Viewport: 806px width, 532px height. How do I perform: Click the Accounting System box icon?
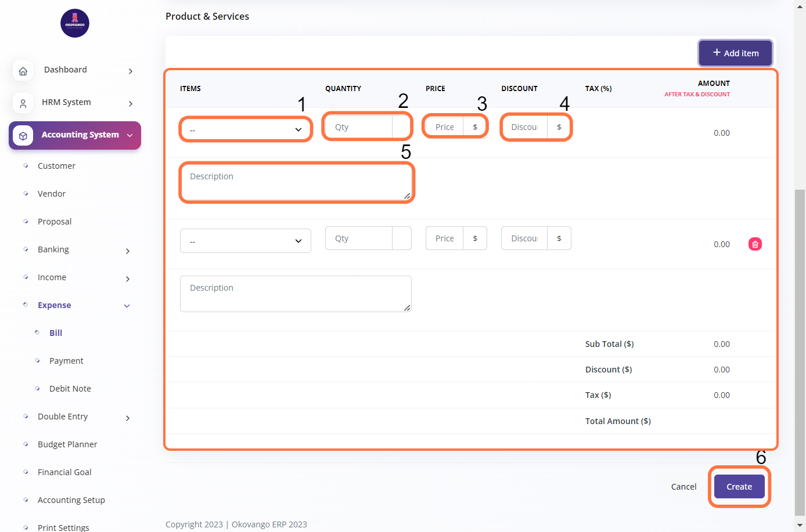tap(23, 136)
